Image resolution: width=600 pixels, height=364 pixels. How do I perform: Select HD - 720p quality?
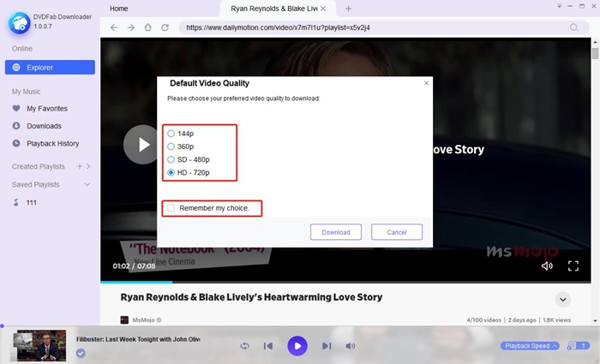point(171,172)
